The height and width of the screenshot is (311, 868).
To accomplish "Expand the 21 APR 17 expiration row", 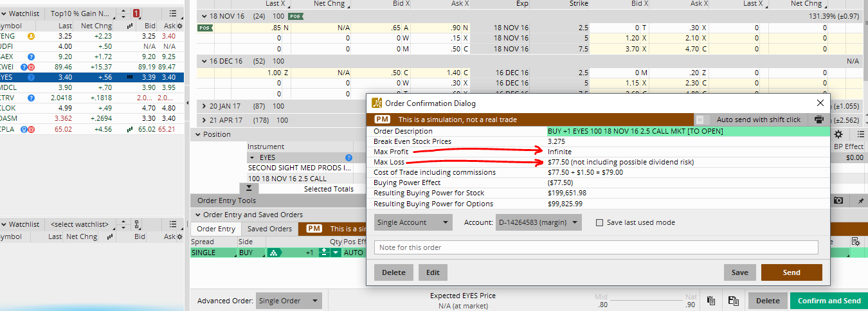I will click(x=204, y=120).
